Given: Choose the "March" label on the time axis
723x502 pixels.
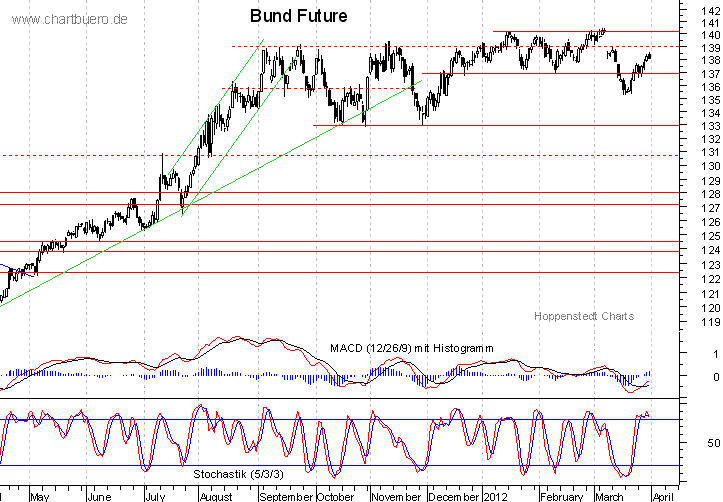Looking at the screenshot, I should click(x=609, y=496).
